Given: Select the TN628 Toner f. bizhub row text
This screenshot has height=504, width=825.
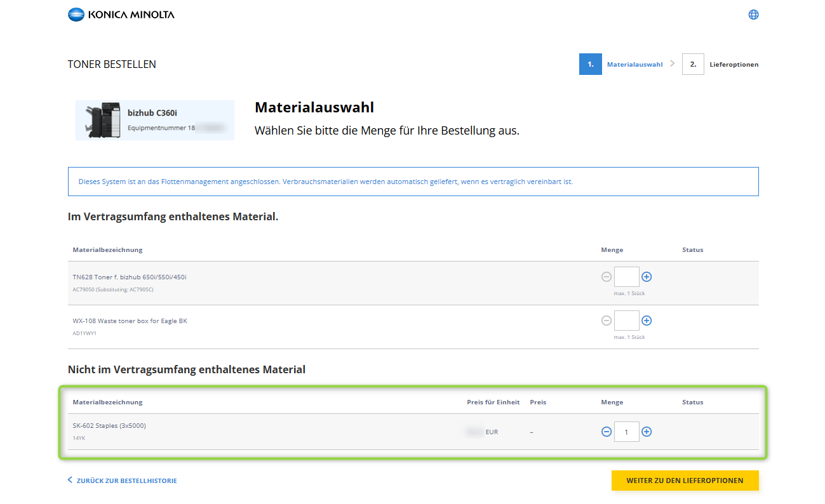Looking at the screenshot, I should click(x=130, y=277).
